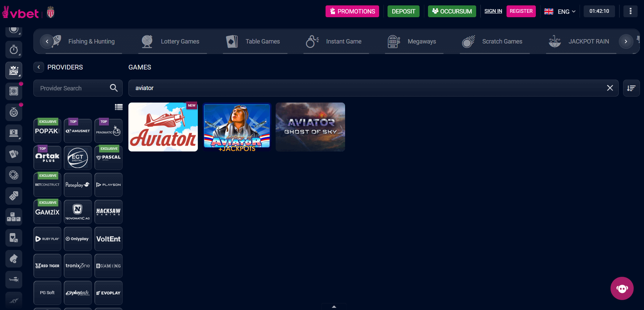Click the provider search magnifier icon
The image size is (644, 310).
pyautogui.click(x=114, y=88)
